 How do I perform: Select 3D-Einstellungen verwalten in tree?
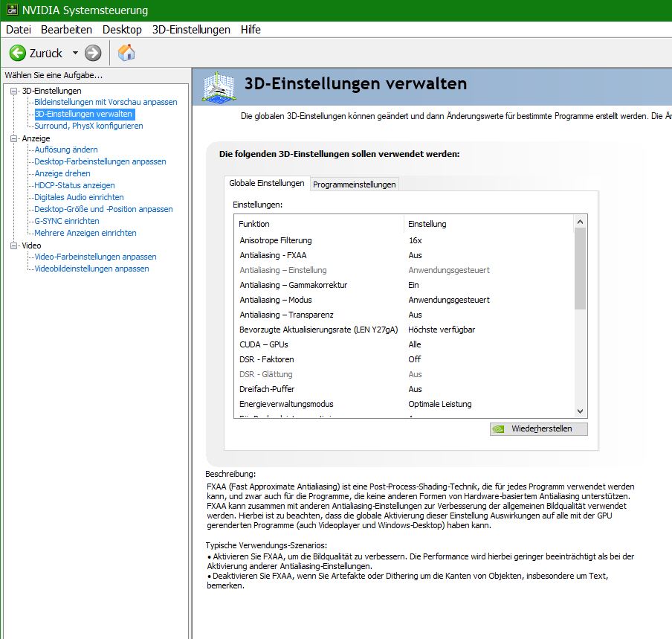[83, 114]
